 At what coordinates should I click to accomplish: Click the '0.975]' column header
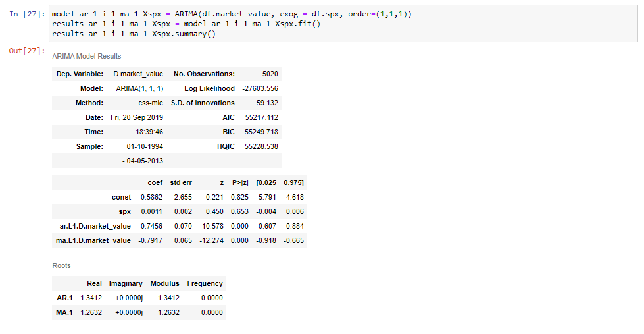tap(293, 182)
